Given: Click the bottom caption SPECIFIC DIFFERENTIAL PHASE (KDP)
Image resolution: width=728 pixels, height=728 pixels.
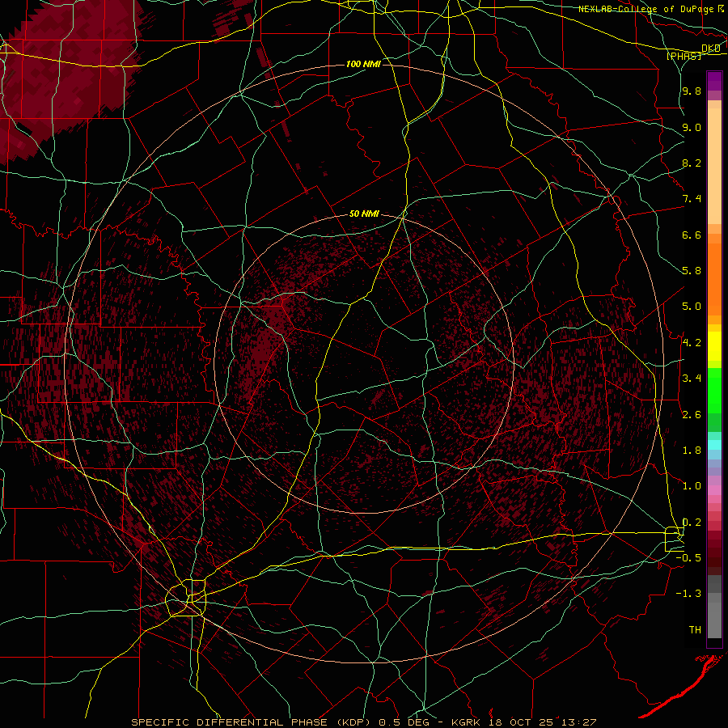Looking at the screenshot, I should coord(252,722).
